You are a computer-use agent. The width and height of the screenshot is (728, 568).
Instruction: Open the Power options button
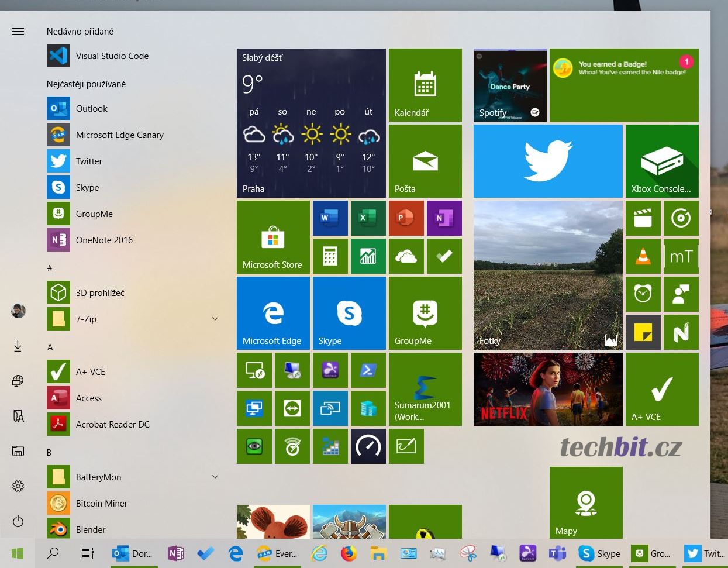18,521
